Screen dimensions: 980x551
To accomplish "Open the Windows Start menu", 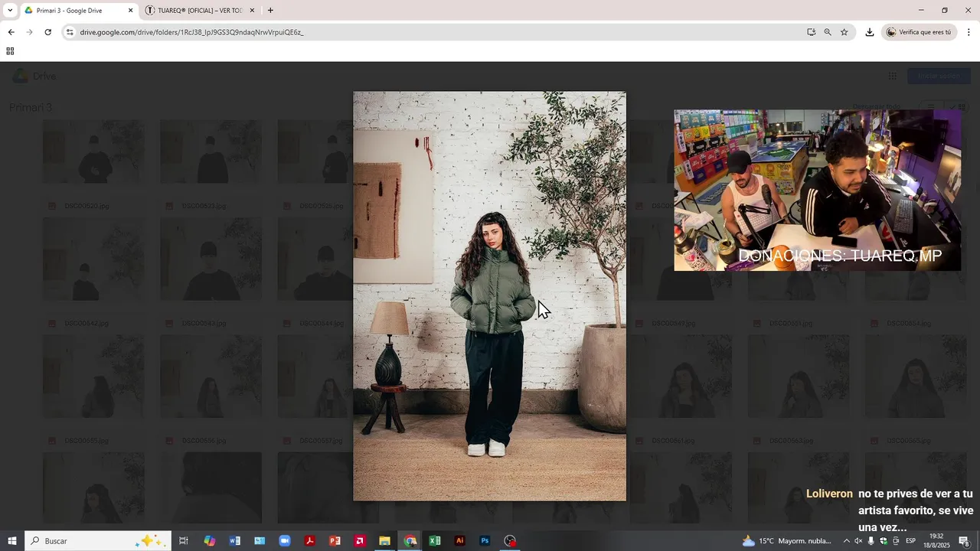I will click(x=12, y=541).
